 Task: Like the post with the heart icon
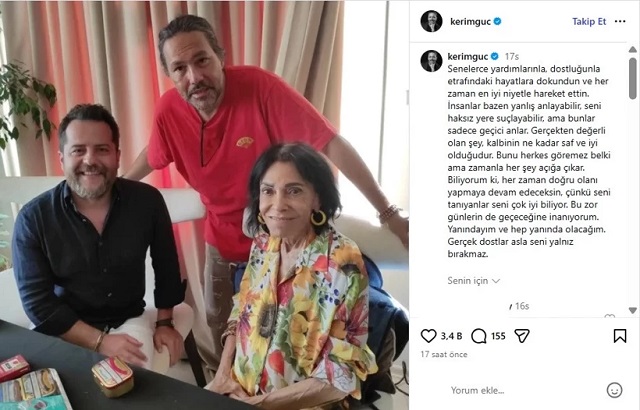click(428, 336)
